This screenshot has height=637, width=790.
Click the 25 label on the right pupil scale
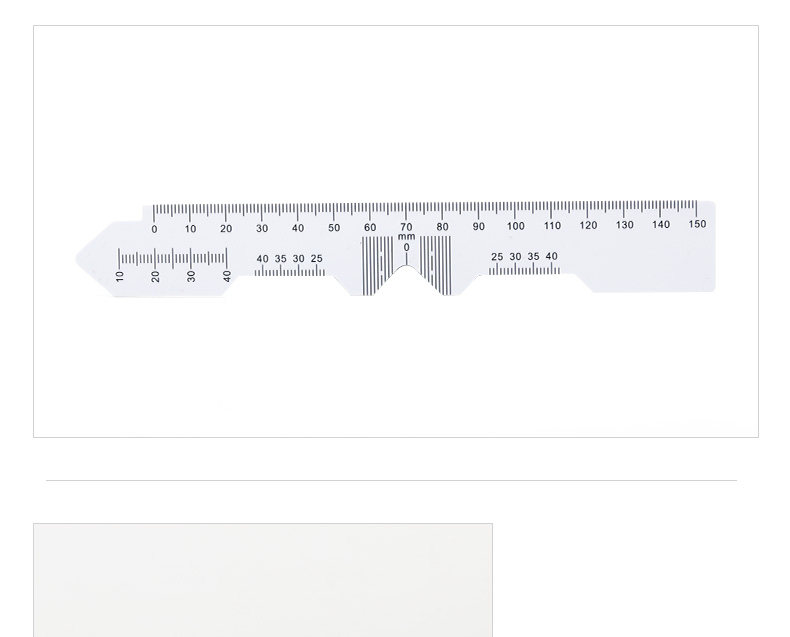click(x=497, y=257)
